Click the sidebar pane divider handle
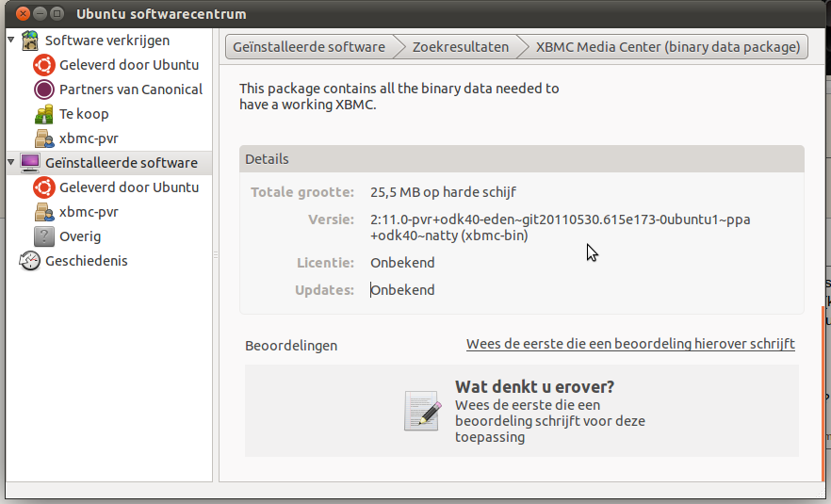Viewport: 831px width, 504px height. (216, 255)
